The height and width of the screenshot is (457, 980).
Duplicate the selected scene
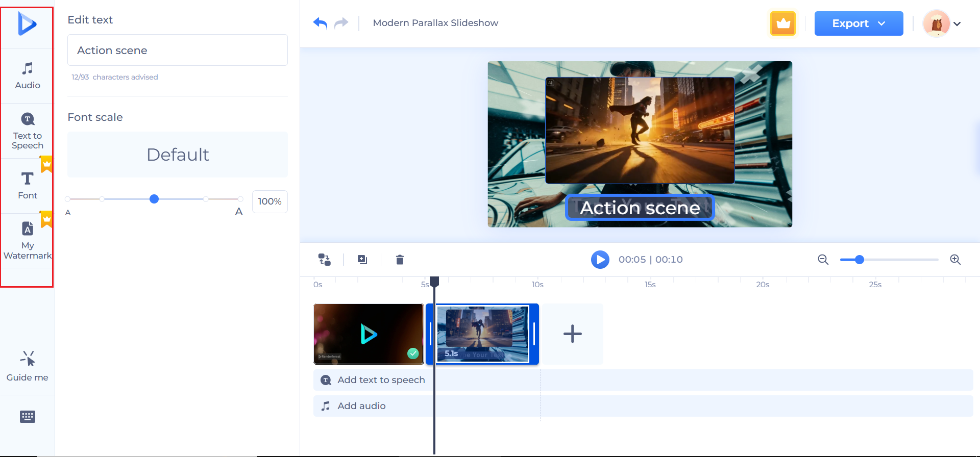(362, 260)
